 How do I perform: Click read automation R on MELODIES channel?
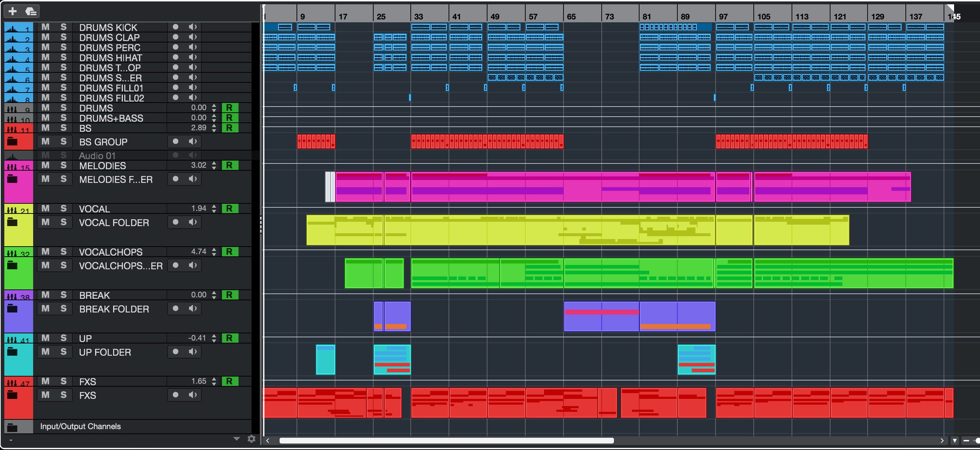point(230,165)
